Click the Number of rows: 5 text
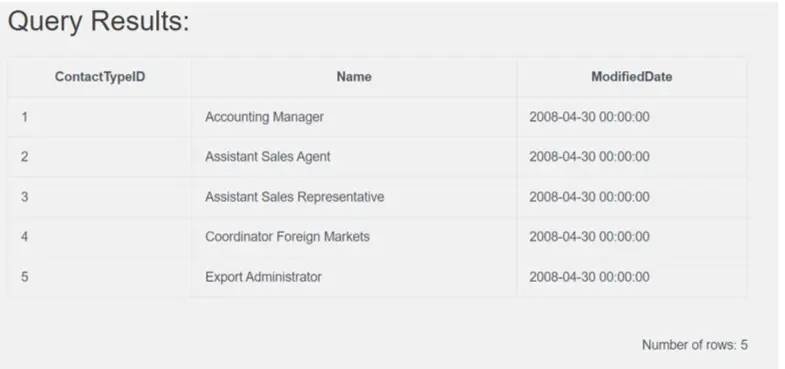 [x=695, y=345]
